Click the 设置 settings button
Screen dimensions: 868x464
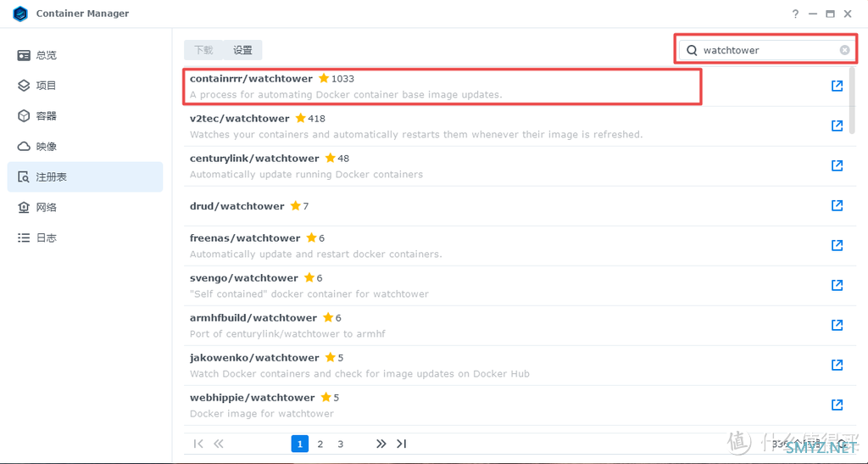[242, 50]
